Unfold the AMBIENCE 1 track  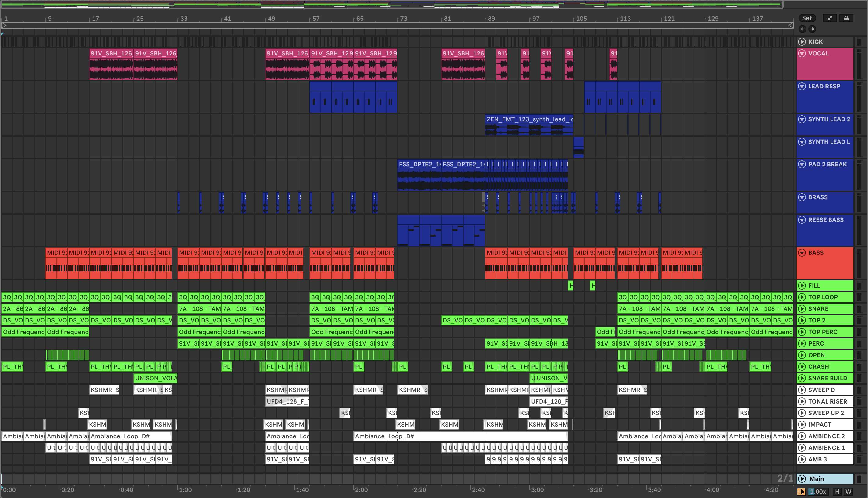(x=802, y=448)
